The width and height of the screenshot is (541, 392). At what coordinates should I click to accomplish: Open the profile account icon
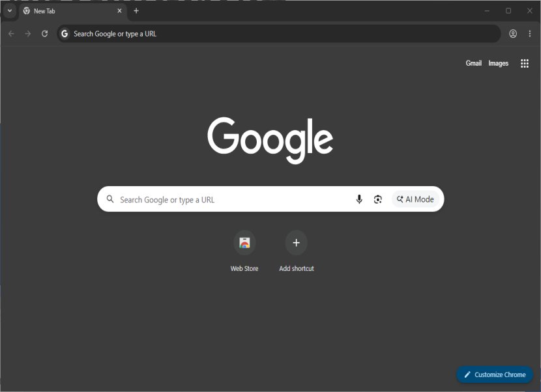click(x=513, y=34)
